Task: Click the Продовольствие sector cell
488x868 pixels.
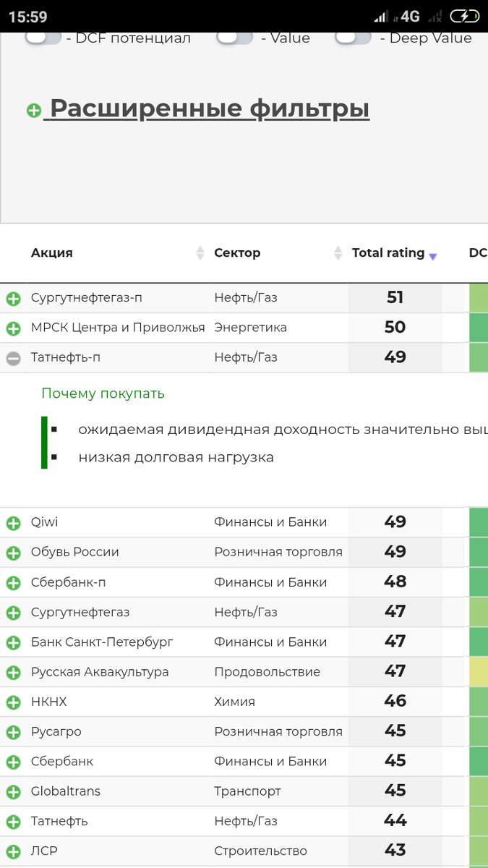Action: pyautogui.click(x=267, y=672)
